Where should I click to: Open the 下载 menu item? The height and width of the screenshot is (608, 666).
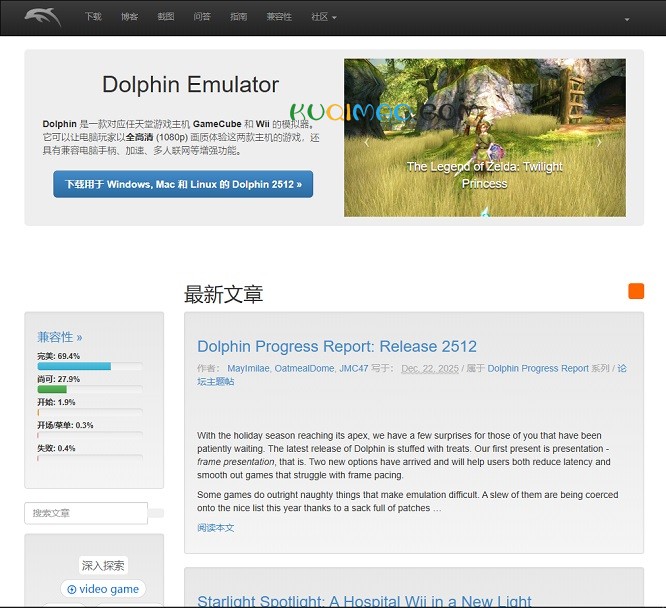coord(93,17)
